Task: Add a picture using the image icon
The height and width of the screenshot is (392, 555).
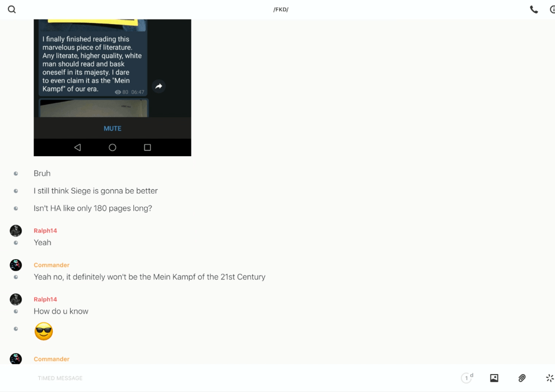Action: [x=494, y=378]
